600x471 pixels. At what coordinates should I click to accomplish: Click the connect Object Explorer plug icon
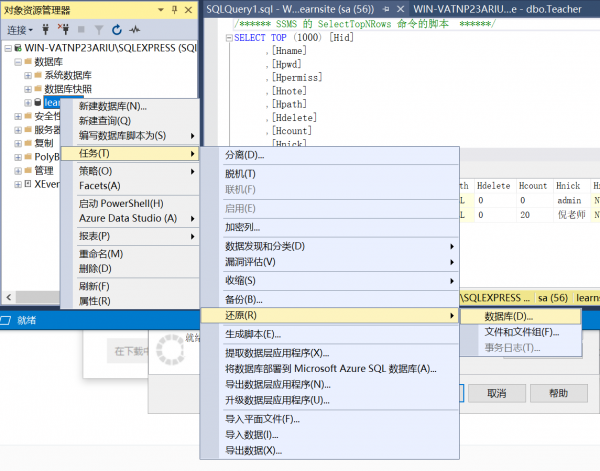(46, 30)
